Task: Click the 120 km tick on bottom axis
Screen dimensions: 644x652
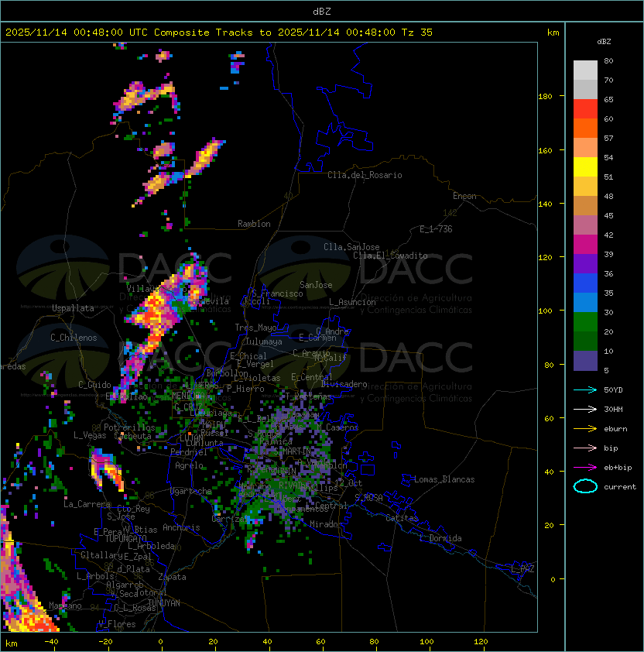Action: (x=481, y=642)
